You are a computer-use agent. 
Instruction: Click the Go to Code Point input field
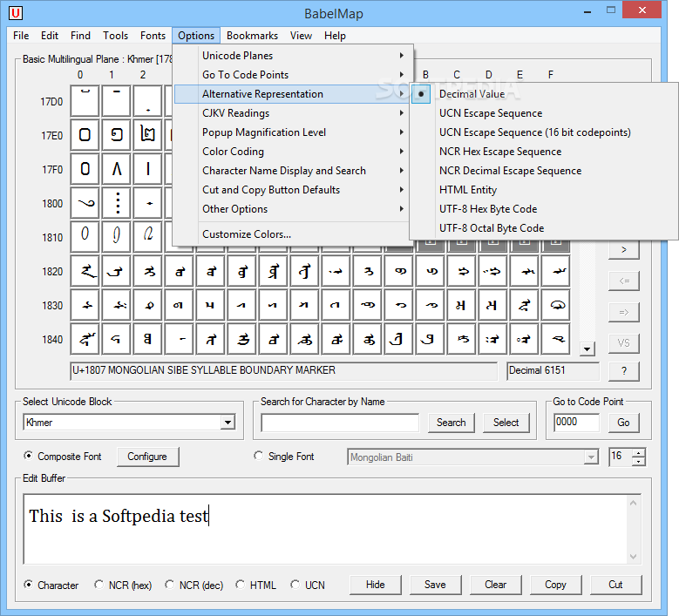click(x=577, y=423)
